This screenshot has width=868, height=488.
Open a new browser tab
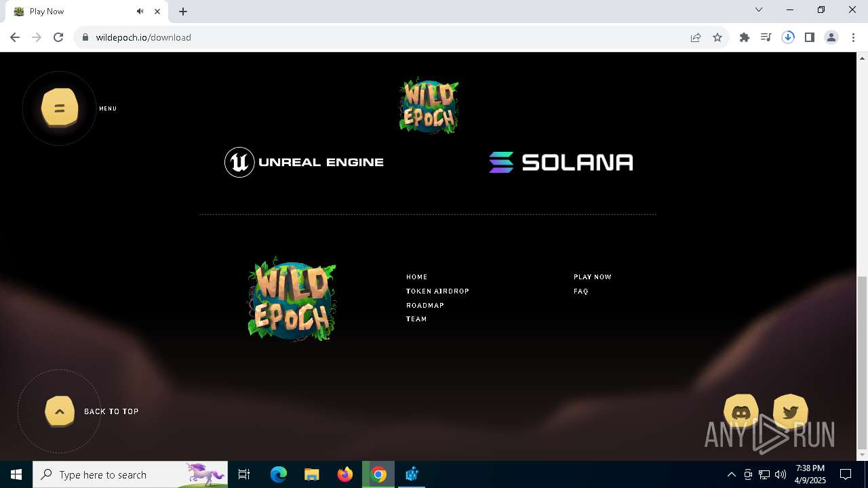[x=183, y=12]
